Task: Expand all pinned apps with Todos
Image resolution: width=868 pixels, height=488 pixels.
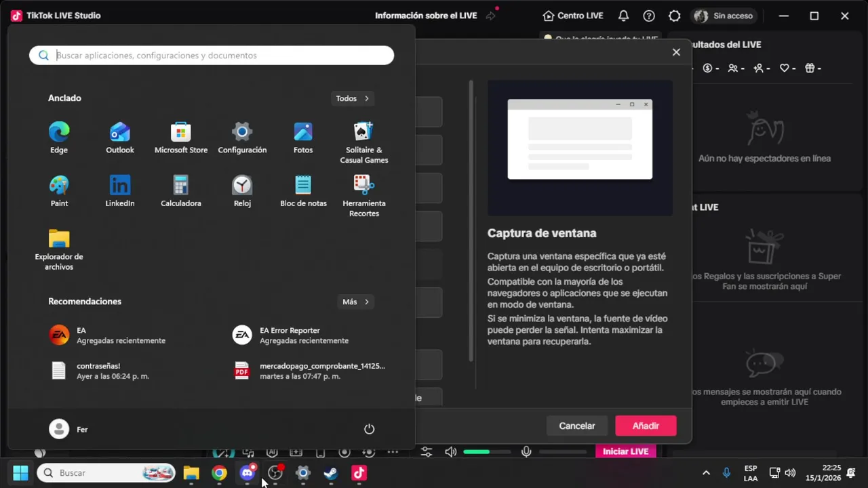Action: coord(353,98)
